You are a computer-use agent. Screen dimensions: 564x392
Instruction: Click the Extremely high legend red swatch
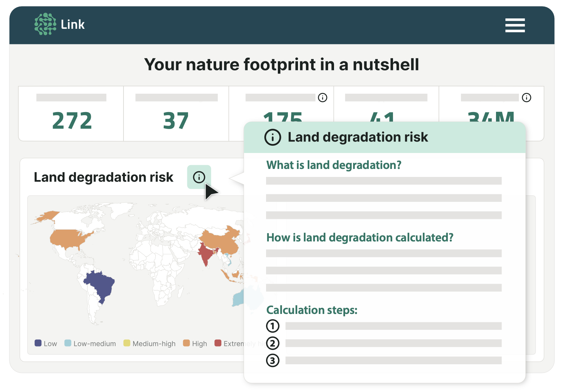[x=218, y=343]
